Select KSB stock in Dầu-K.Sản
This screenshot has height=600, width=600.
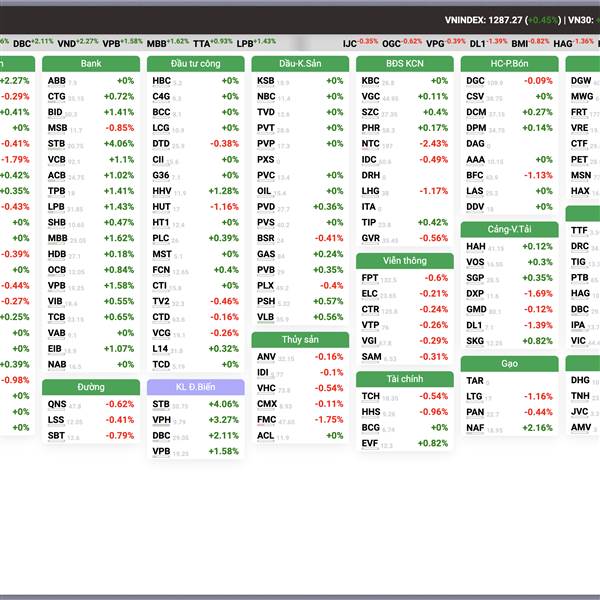pos(300,81)
